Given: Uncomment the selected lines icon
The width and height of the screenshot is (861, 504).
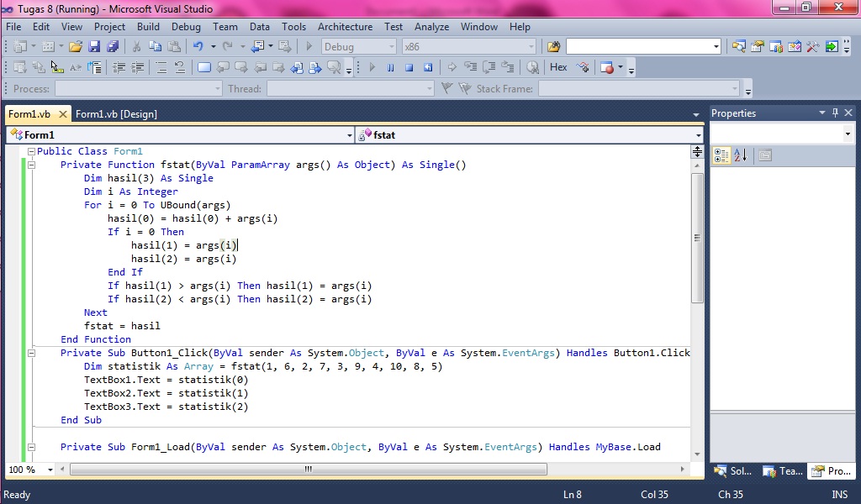Looking at the screenshot, I should tap(180, 67).
